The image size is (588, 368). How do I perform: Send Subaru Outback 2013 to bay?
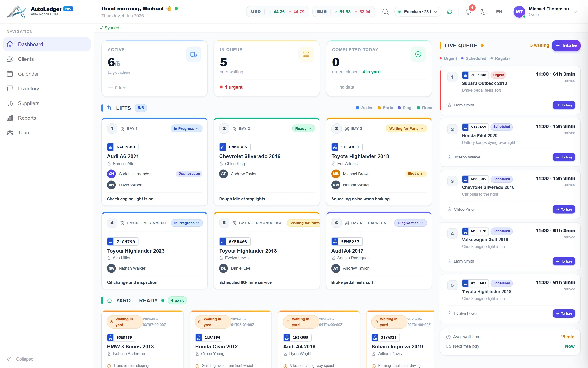point(564,105)
